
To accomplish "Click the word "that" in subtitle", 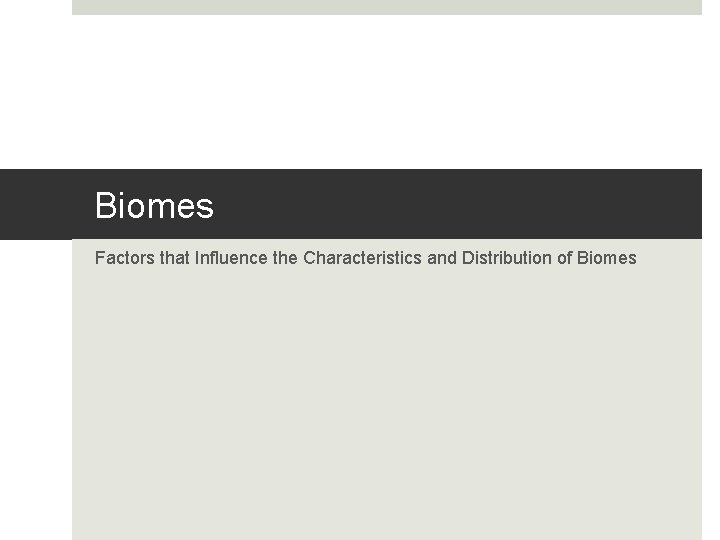I will [175, 258].
